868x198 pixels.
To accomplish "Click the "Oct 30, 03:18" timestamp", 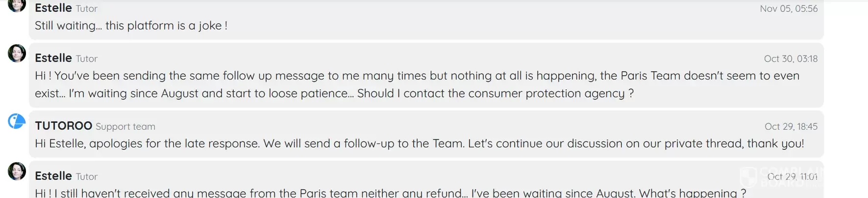I will point(791,59).
